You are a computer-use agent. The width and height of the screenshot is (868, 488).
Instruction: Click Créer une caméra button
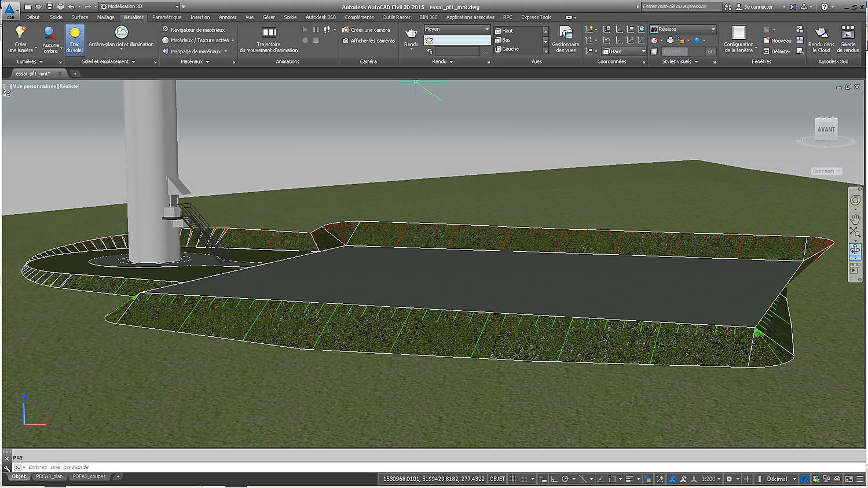369,30
